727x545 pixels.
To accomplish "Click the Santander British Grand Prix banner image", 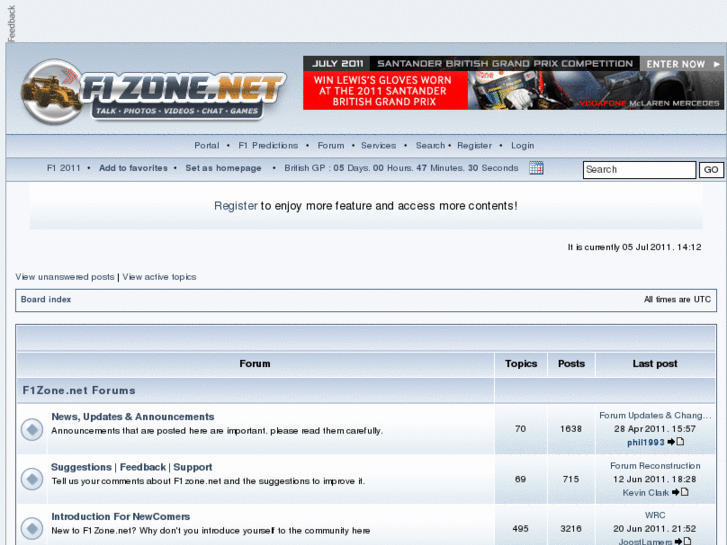I will 513,83.
